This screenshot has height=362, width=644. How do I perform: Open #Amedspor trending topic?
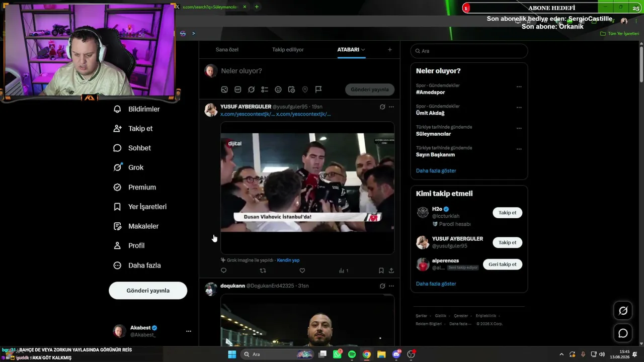(431, 93)
